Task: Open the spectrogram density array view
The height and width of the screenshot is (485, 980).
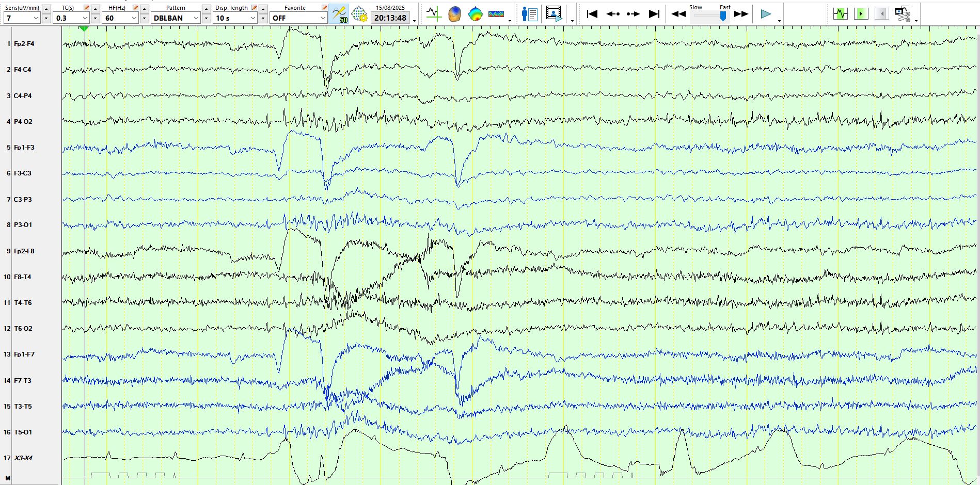Action: click(496, 14)
